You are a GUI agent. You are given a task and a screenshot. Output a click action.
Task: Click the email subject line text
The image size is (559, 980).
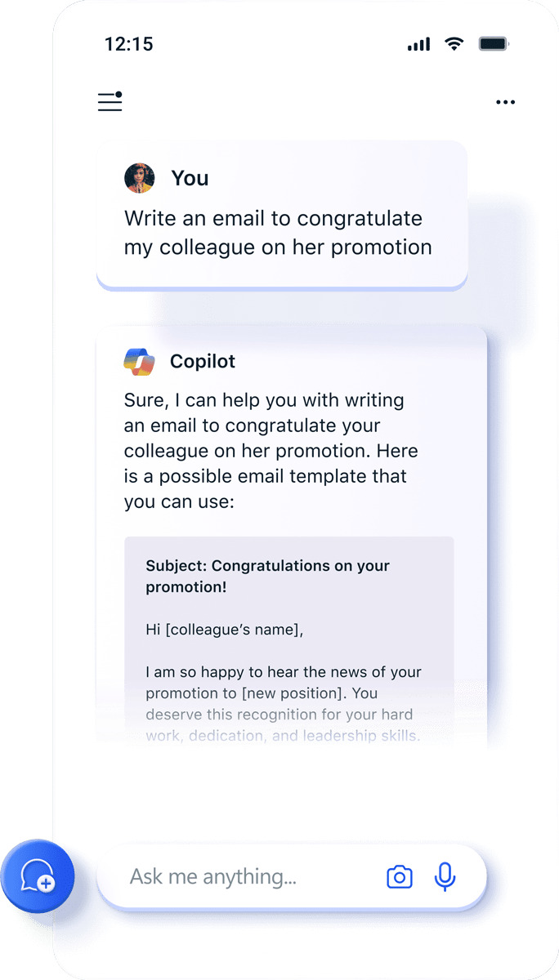(x=267, y=576)
